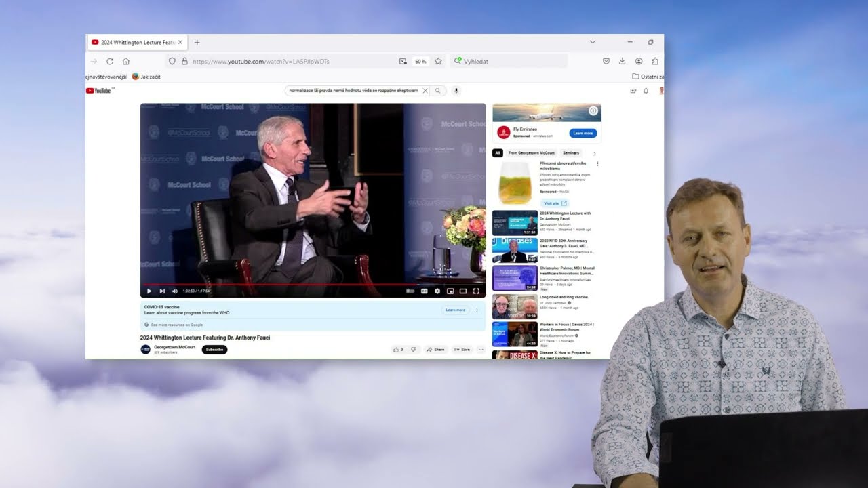Filter recommendations by Seminars chip
Viewport: 868px width, 488px height.
571,153
